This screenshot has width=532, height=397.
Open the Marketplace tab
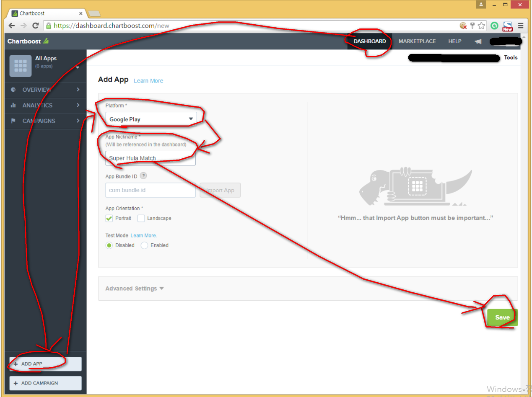[x=417, y=41]
